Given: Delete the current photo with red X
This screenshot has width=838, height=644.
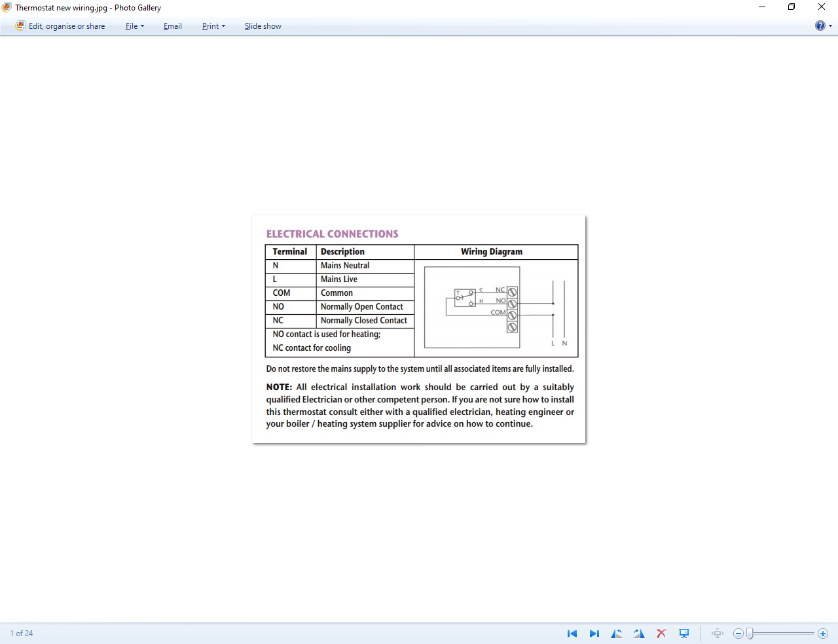Looking at the screenshot, I should tap(661, 634).
